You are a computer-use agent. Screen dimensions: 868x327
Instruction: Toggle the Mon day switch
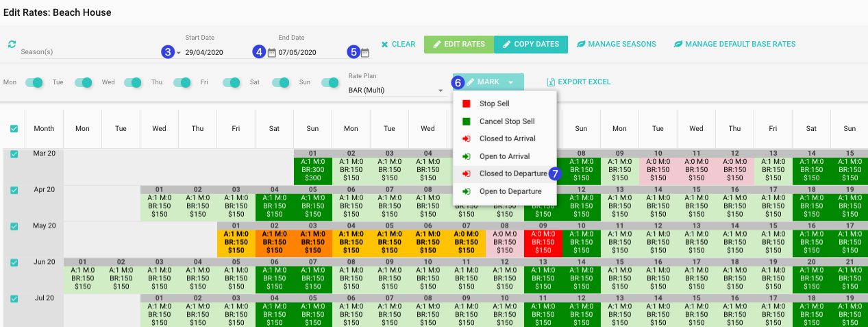pyautogui.click(x=34, y=83)
